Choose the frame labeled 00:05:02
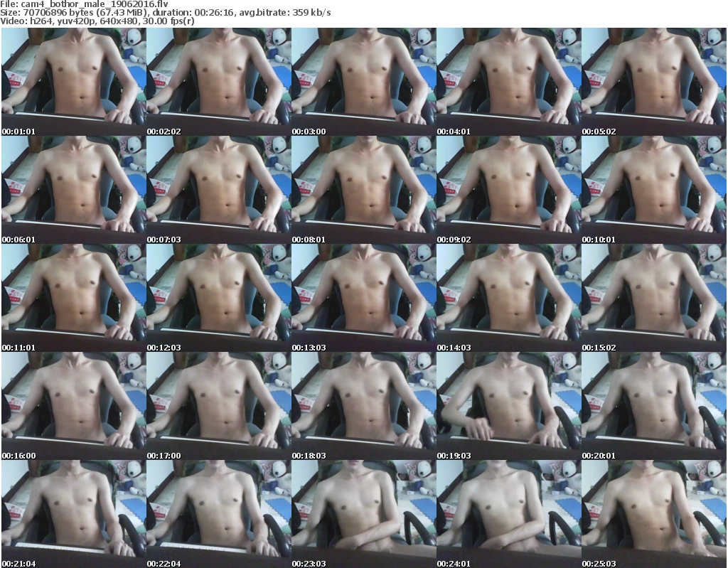Image resolution: width=728 pixels, height=568 pixels. 654,82
